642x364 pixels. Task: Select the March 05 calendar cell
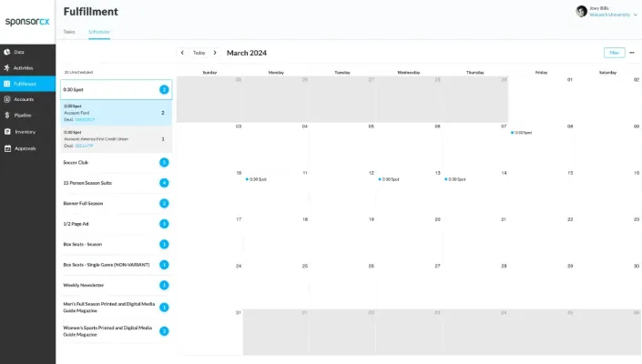(x=342, y=146)
